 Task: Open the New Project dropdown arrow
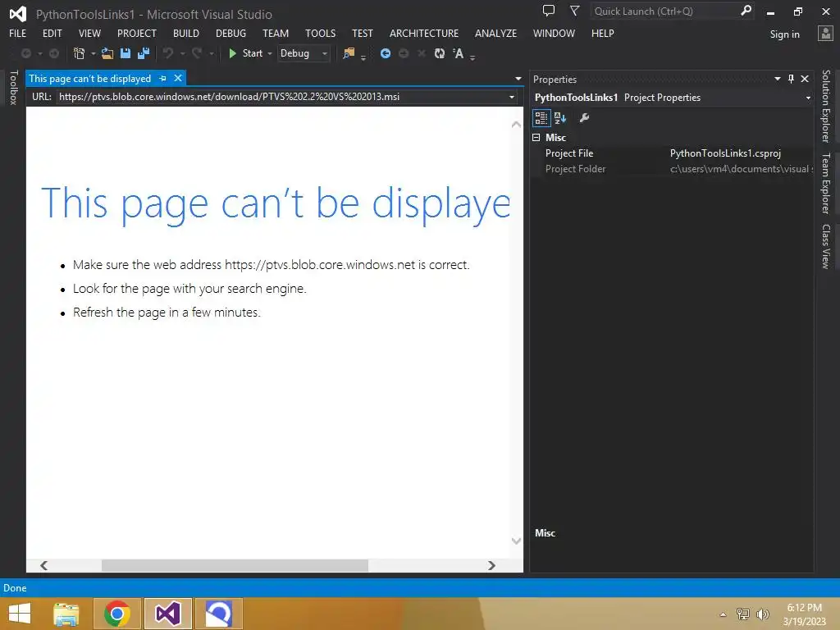(94, 53)
